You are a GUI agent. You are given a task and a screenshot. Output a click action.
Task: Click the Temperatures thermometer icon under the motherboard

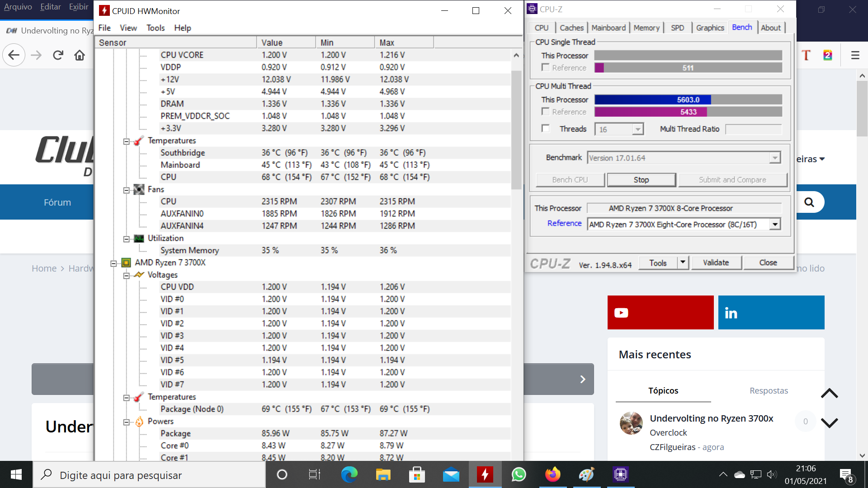pyautogui.click(x=139, y=141)
